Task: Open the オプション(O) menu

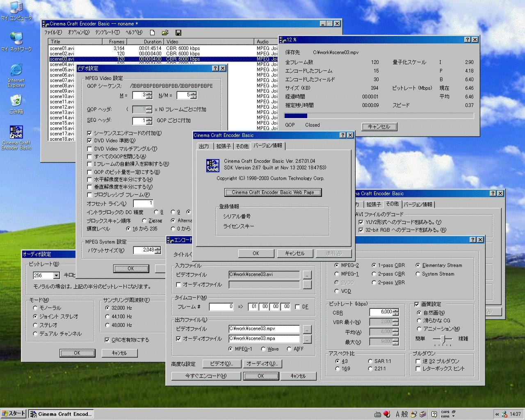Action: coord(78,32)
